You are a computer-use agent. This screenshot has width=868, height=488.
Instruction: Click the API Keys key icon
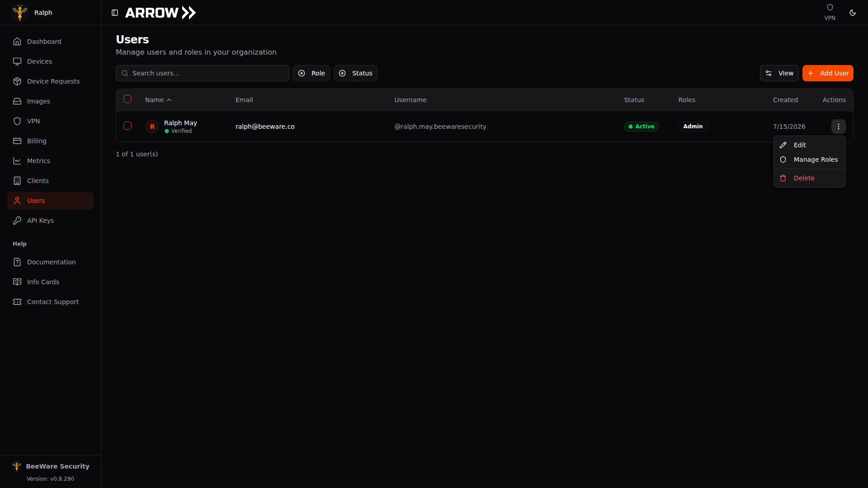click(17, 221)
